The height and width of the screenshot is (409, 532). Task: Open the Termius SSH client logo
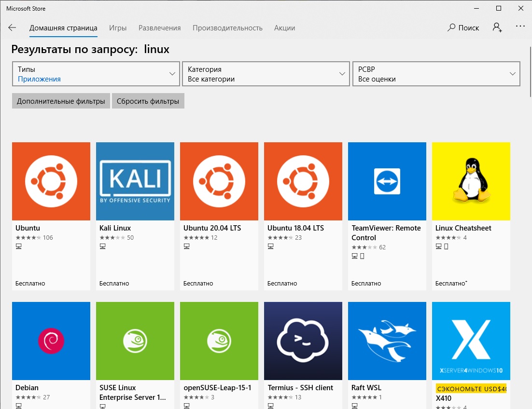[303, 341]
